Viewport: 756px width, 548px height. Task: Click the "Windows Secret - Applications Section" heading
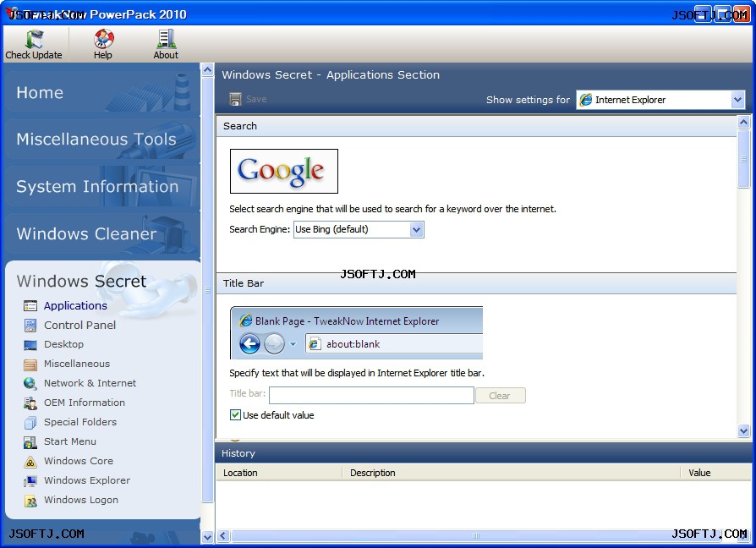pos(331,74)
